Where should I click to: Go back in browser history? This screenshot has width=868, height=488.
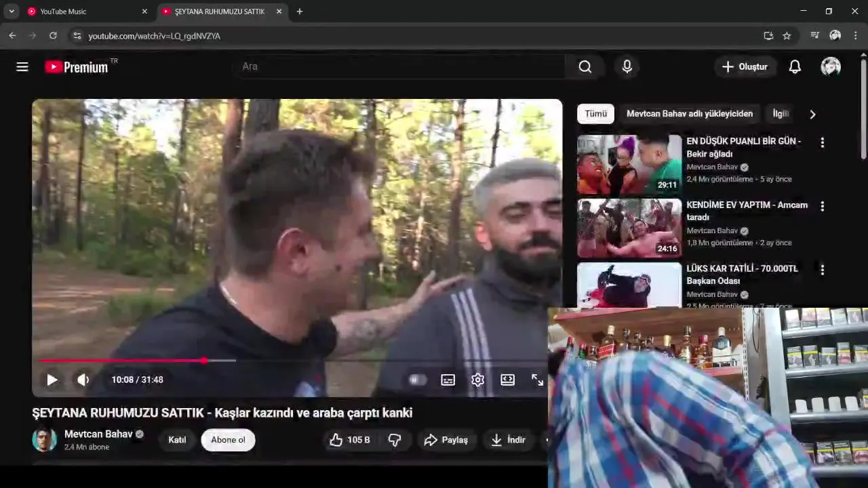click(x=12, y=36)
